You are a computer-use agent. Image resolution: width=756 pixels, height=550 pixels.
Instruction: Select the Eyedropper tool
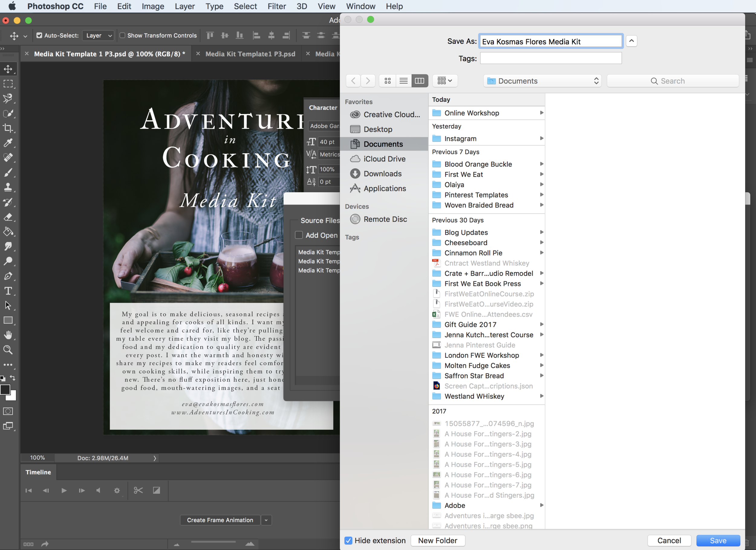pos(8,143)
